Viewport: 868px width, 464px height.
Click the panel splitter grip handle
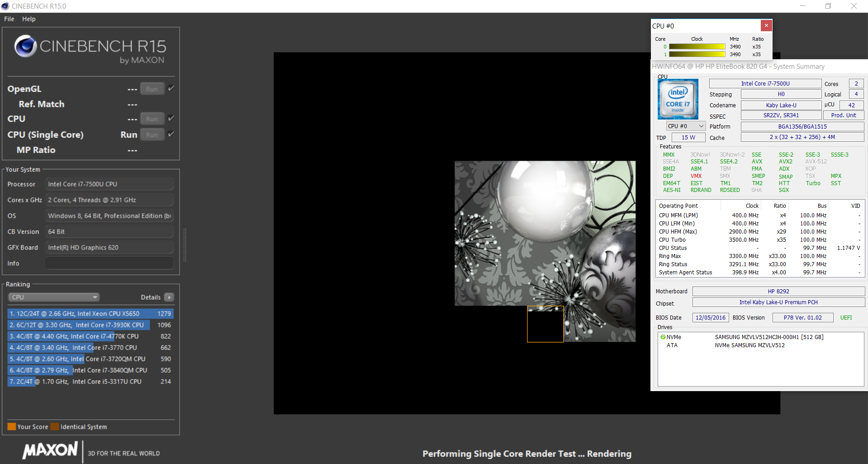pos(185,245)
